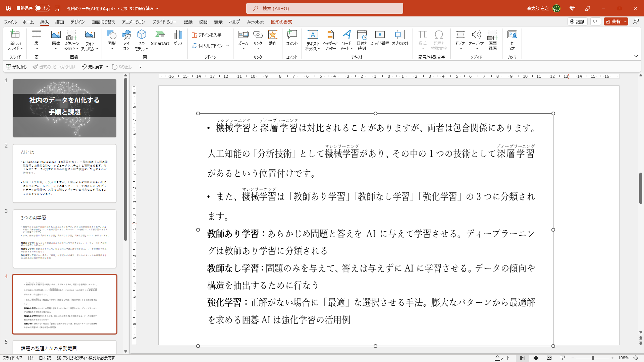The width and height of the screenshot is (644, 362).
Task: Insert 日付と時刻 into the slide
Action: pyautogui.click(x=362, y=40)
